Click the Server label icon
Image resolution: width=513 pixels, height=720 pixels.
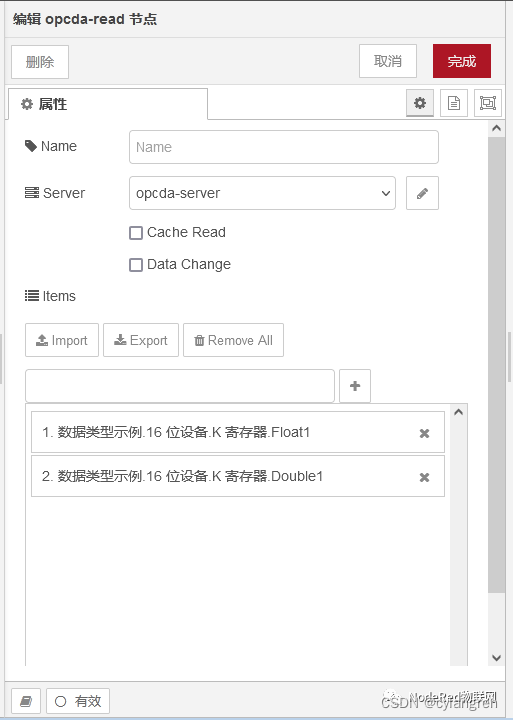tap(32, 192)
